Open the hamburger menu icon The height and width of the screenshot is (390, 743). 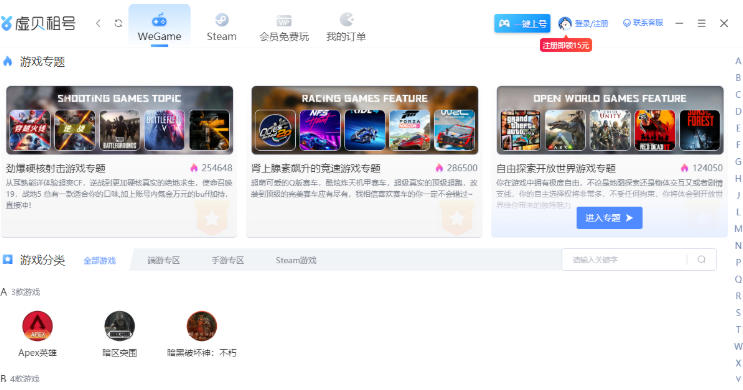701,23
